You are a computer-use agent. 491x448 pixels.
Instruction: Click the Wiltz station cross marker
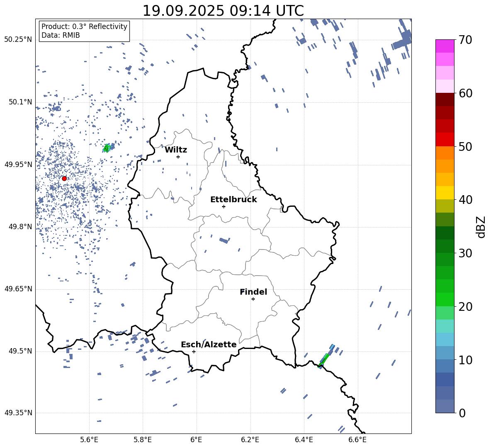tap(178, 157)
